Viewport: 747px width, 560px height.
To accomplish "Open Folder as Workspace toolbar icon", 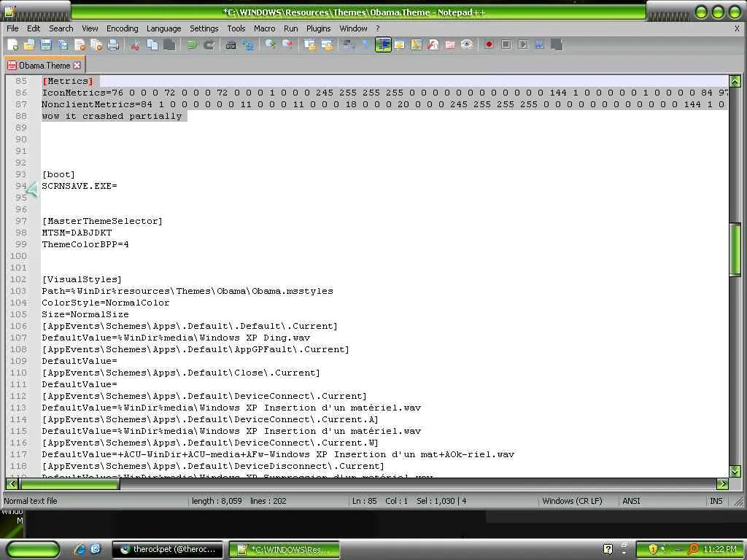I will (x=449, y=44).
